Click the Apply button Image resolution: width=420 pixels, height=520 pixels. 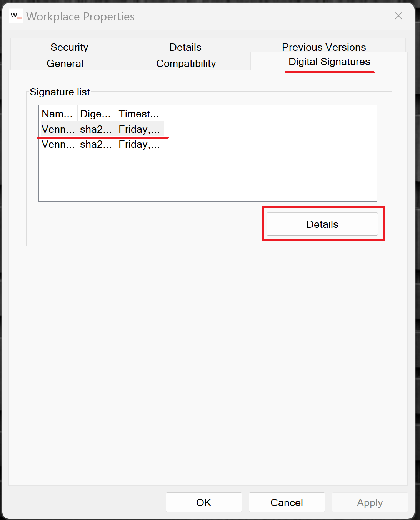click(x=370, y=502)
